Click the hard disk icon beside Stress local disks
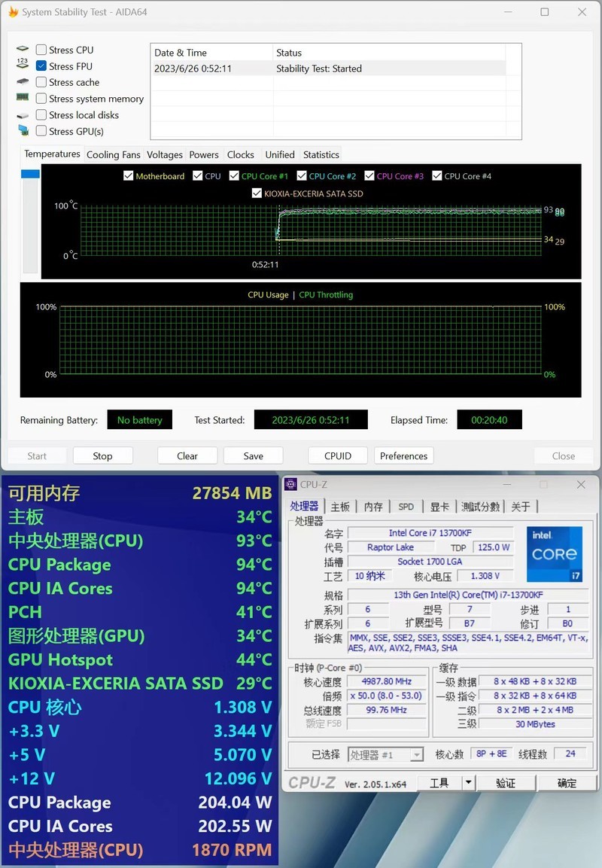Screen dimensions: 602x868 click(23, 114)
